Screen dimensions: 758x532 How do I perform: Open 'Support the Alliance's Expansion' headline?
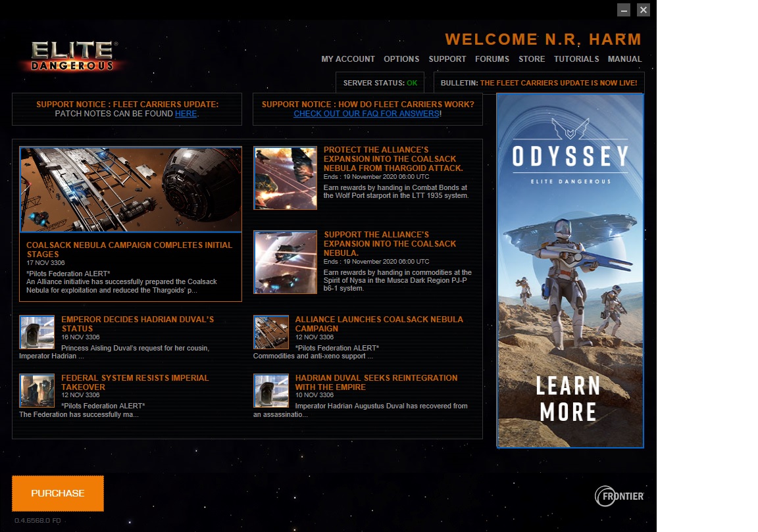[x=390, y=243]
